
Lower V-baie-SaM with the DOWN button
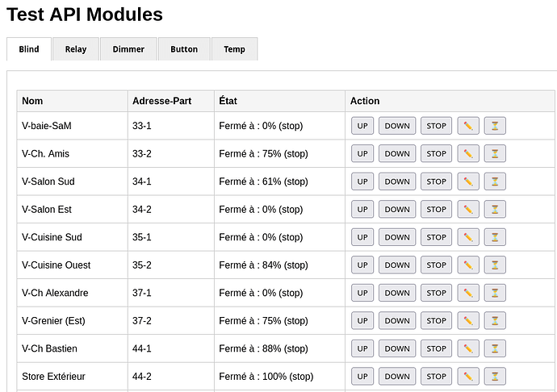(397, 126)
